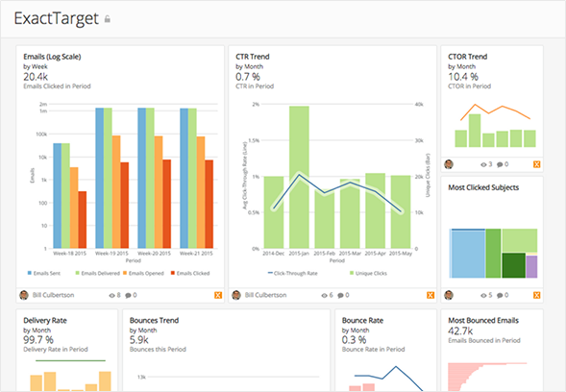Click the tallest green bar in CTOR Trend
This screenshot has width=566, height=392.
475,131
